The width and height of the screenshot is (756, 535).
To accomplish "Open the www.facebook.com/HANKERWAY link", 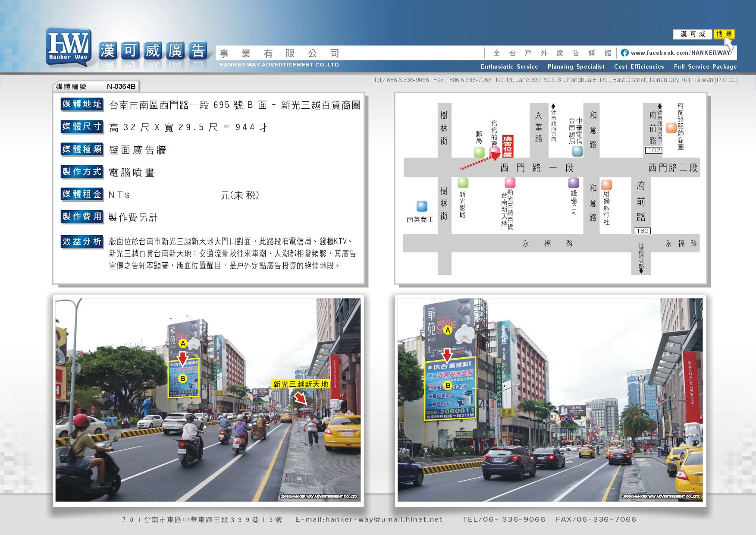I will (681, 53).
